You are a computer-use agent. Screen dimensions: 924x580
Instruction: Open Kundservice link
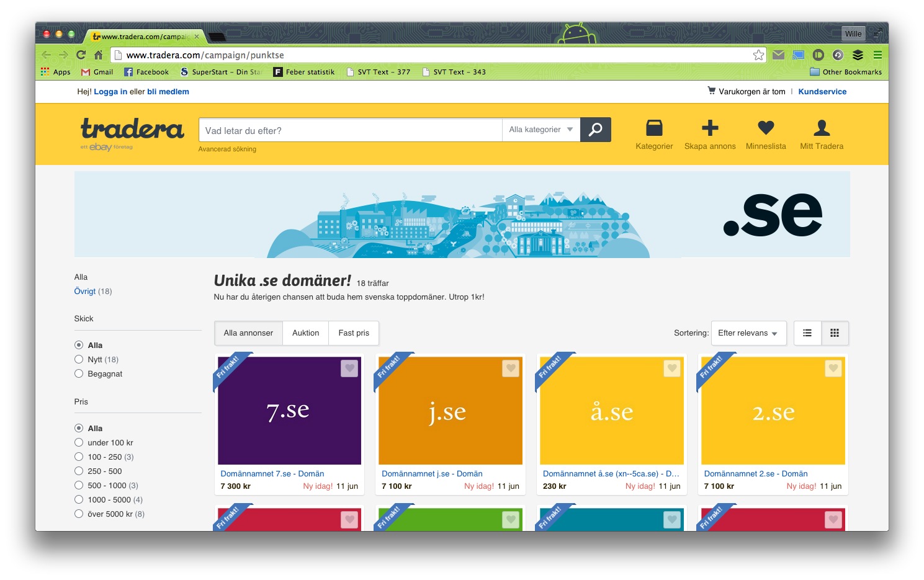(822, 91)
